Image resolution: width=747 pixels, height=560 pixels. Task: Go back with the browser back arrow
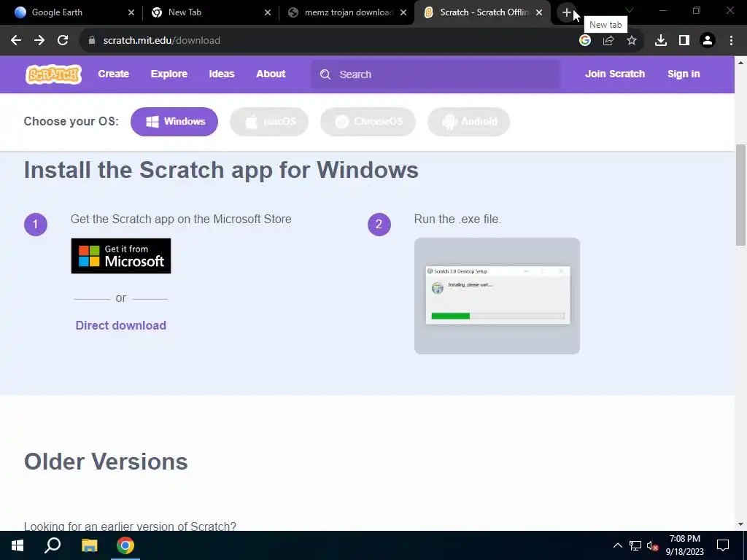(x=16, y=41)
